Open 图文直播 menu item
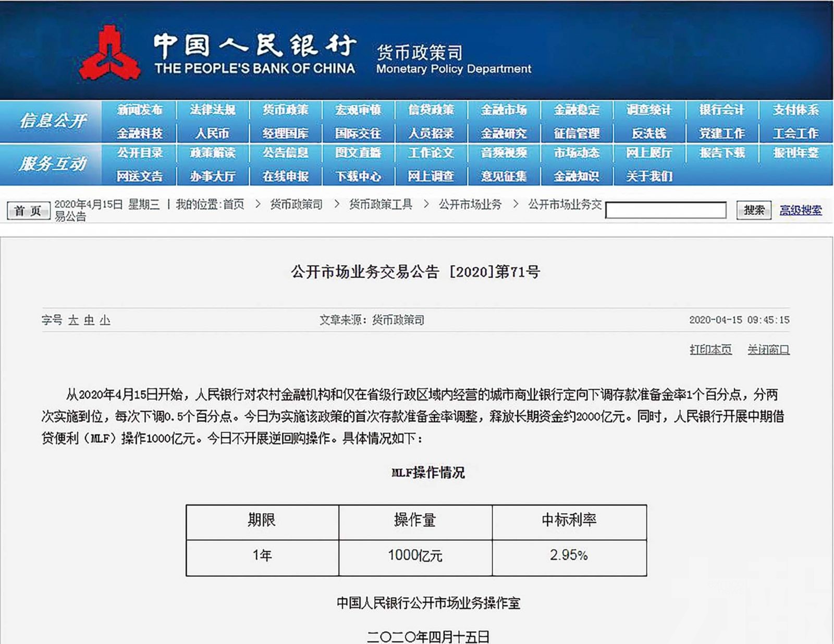 pyautogui.click(x=358, y=153)
